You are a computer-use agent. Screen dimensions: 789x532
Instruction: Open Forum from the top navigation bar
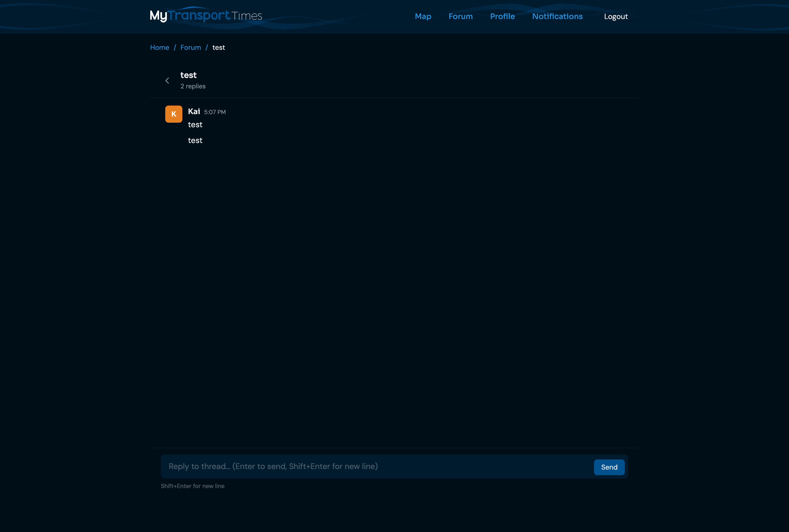(x=461, y=16)
